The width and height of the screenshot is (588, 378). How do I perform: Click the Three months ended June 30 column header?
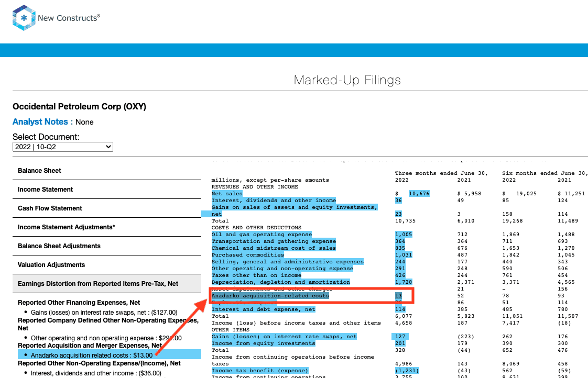441,173
